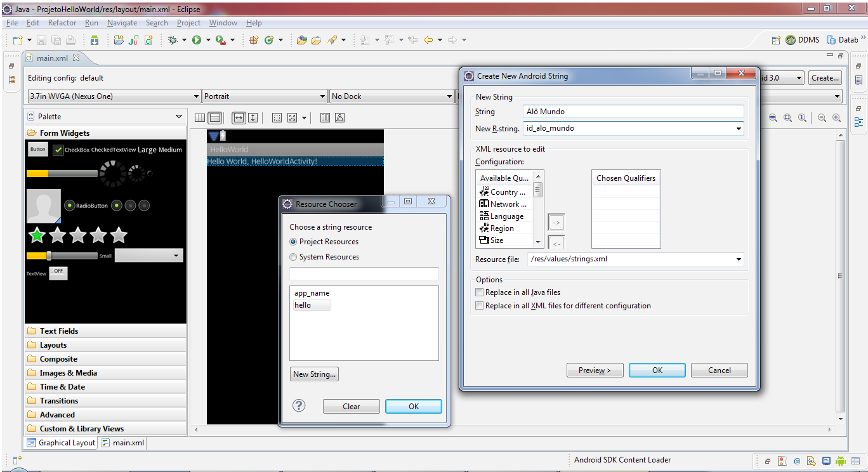
Task: Click the Search flashlight toolbar icon
Action: (x=332, y=40)
